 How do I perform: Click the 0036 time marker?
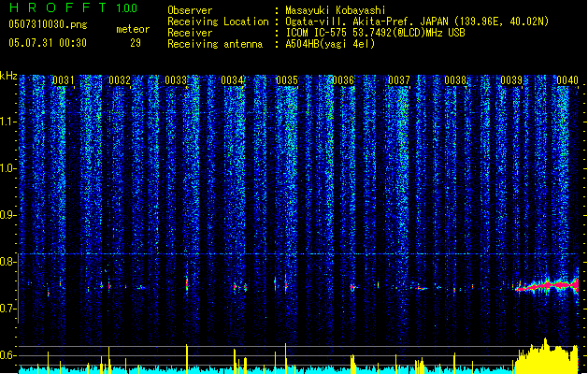[x=343, y=80]
